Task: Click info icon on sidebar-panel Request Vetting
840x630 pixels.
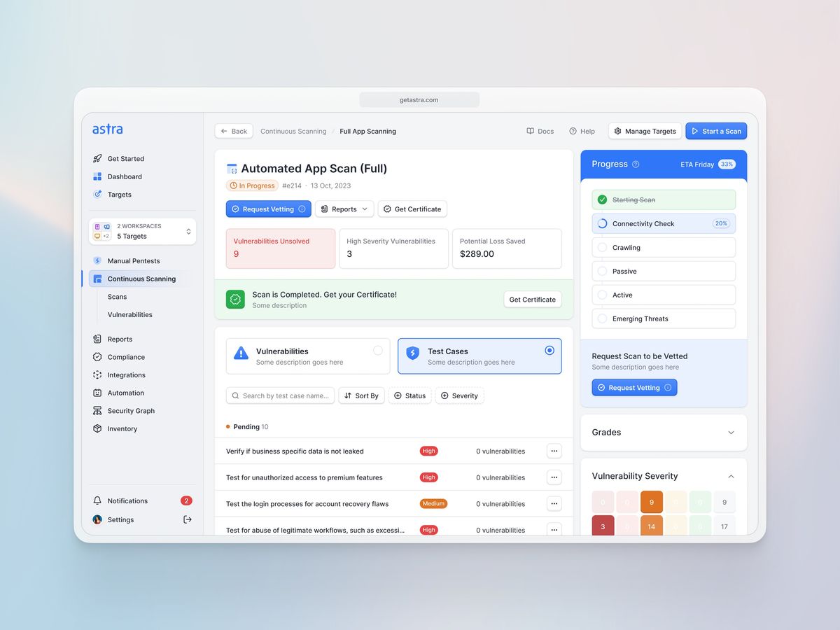Action: click(668, 388)
